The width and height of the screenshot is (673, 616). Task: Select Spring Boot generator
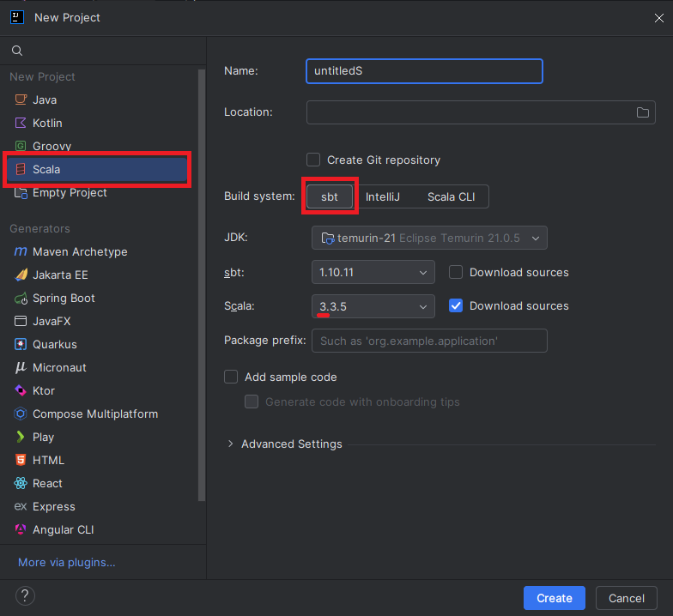pos(96,299)
